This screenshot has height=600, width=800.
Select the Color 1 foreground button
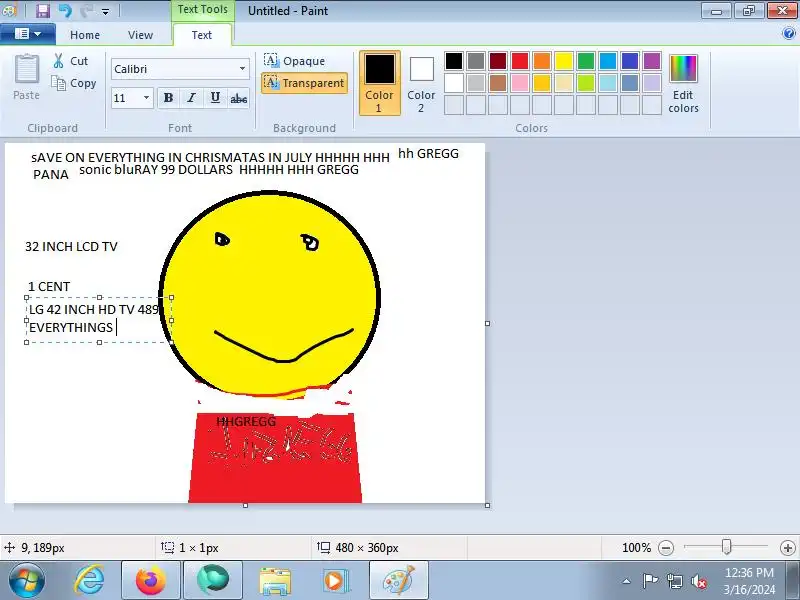coord(379,83)
